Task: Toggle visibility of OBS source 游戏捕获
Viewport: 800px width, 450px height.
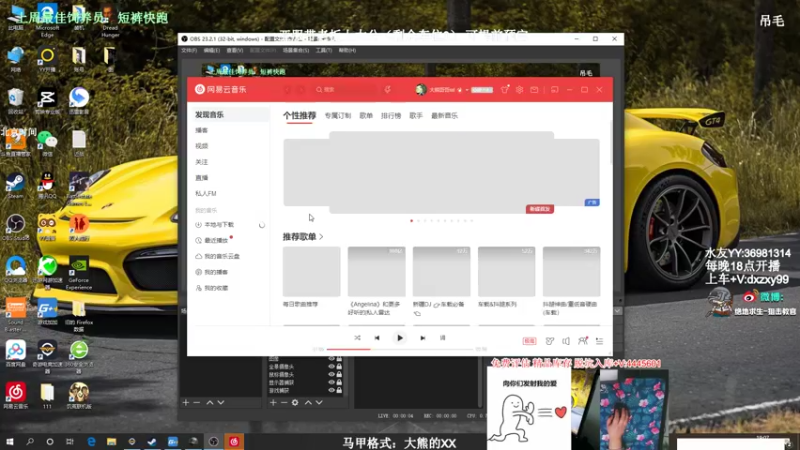Action: click(331, 390)
